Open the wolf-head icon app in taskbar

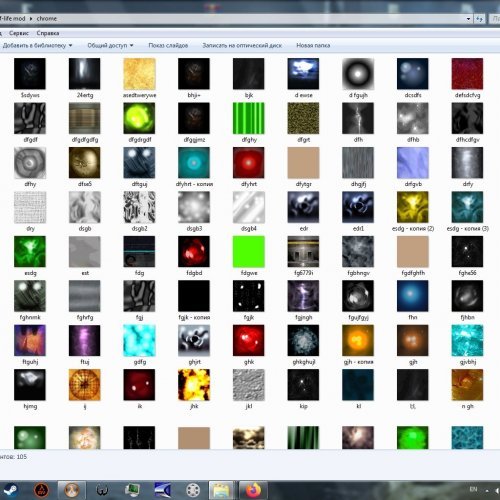[x=103, y=490]
